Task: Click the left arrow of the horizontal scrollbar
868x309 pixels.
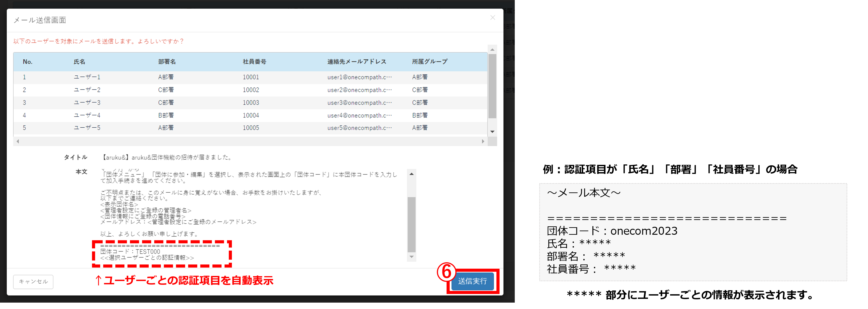Action: [x=18, y=141]
